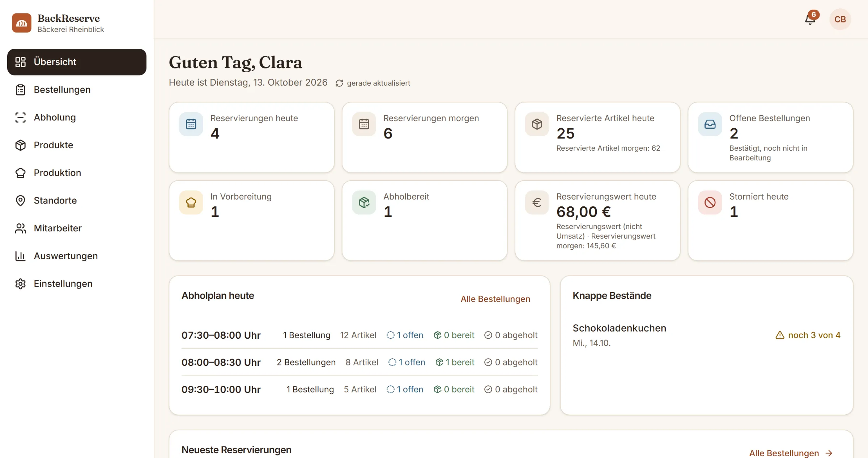
Task: Click the calendar icon on Reservierungen heute card
Action: [x=191, y=124]
